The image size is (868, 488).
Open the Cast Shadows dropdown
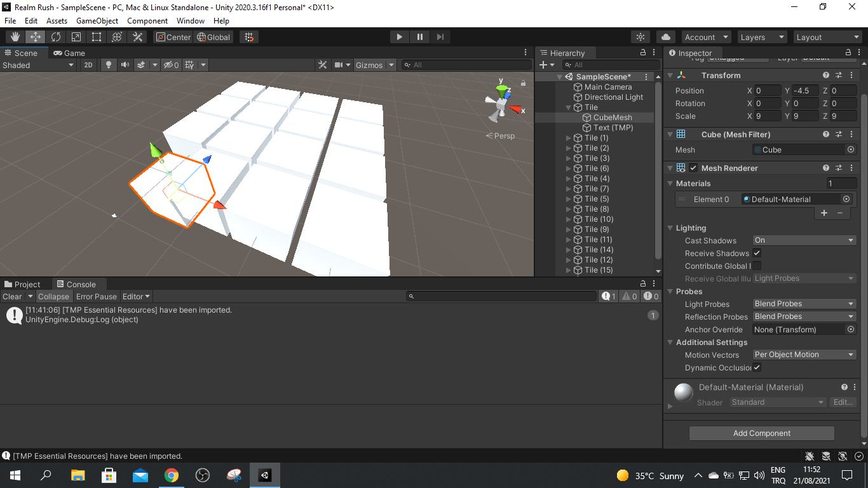click(804, 240)
